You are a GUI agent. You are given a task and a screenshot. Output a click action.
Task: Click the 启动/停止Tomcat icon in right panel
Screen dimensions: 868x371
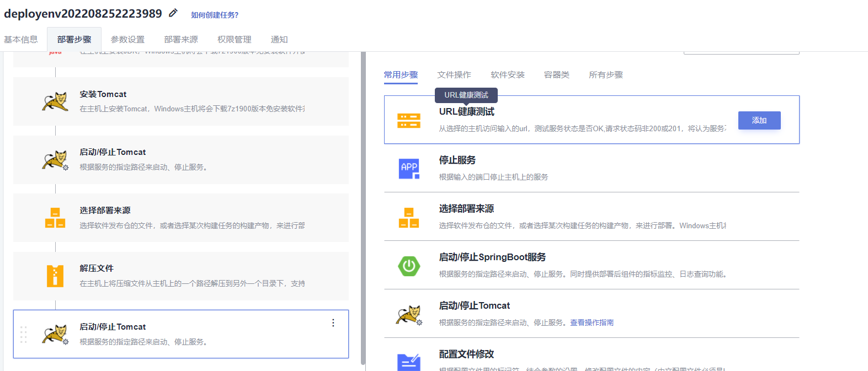pos(409,315)
